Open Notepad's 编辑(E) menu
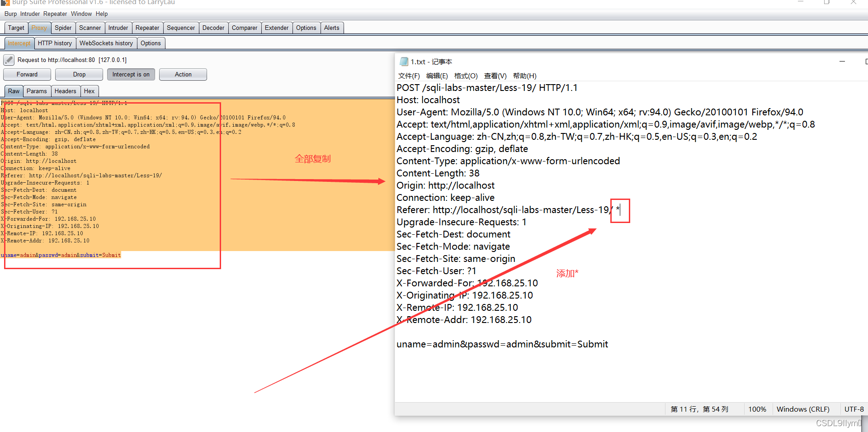The image size is (868, 432). click(437, 76)
